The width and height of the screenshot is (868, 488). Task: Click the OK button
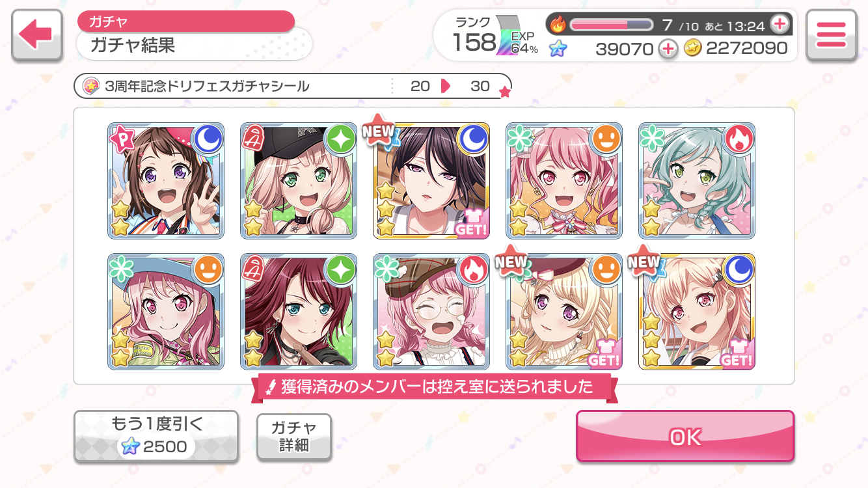[x=685, y=437]
